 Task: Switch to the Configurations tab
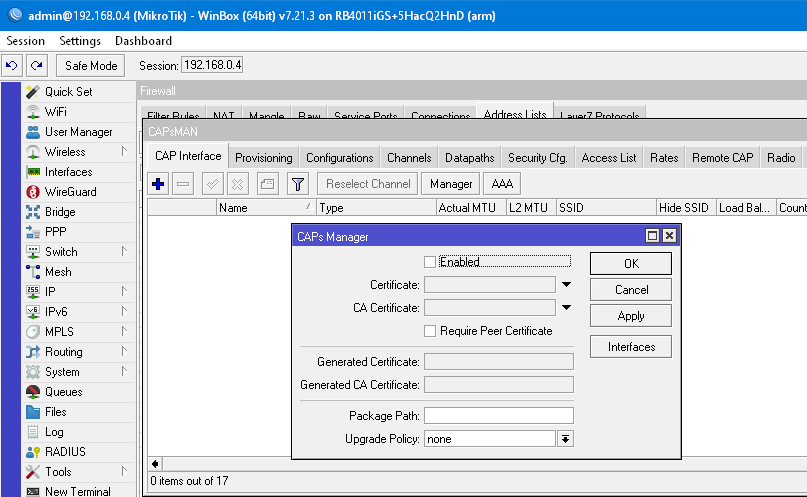click(x=339, y=157)
